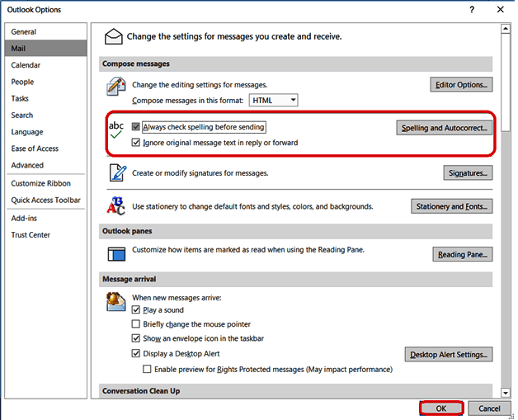
Task: Open Stationery and Fonts settings
Action: pyautogui.click(x=451, y=206)
